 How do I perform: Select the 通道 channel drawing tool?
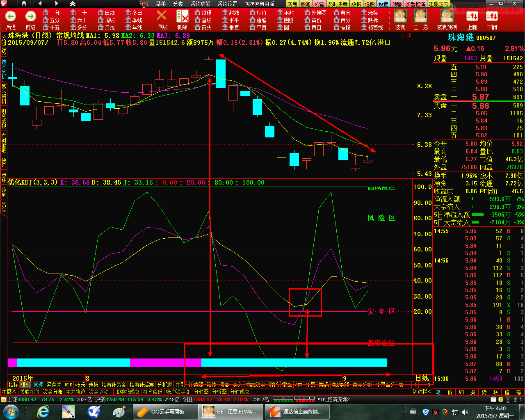(258, 20)
